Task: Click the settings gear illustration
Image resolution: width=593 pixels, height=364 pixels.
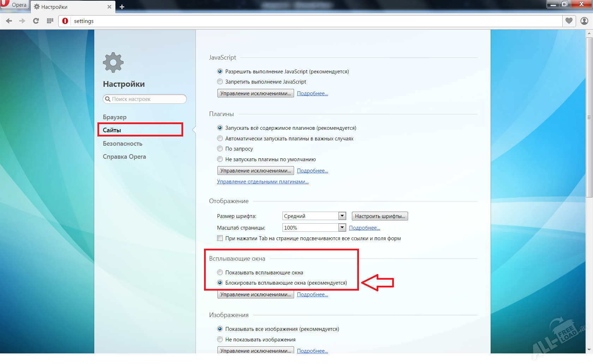Action: click(113, 62)
